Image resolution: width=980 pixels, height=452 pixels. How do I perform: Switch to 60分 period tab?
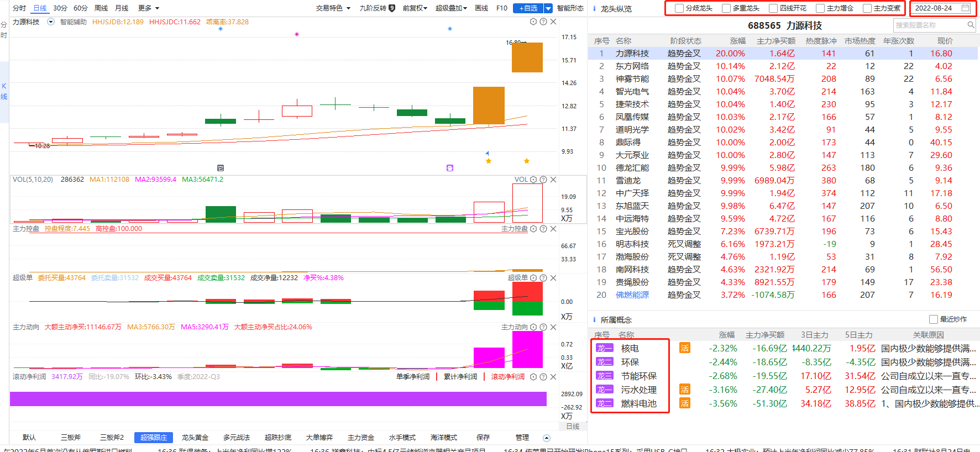pyautogui.click(x=81, y=8)
